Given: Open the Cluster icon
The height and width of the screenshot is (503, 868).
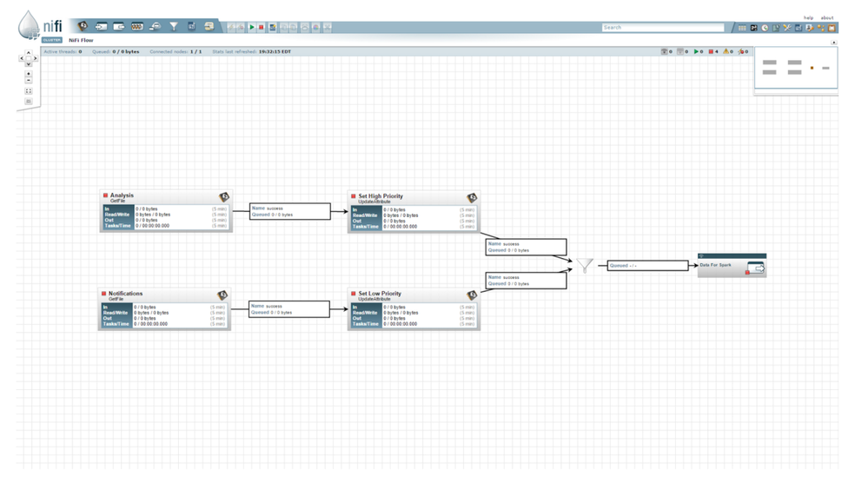Looking at the screenshot, I should tap(821, 28).
